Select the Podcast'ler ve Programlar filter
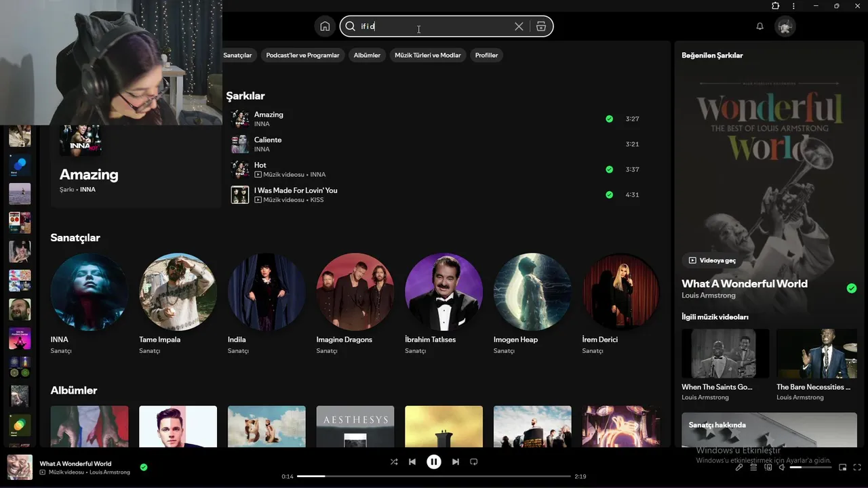868x488 pixels. tap(302, 55)
